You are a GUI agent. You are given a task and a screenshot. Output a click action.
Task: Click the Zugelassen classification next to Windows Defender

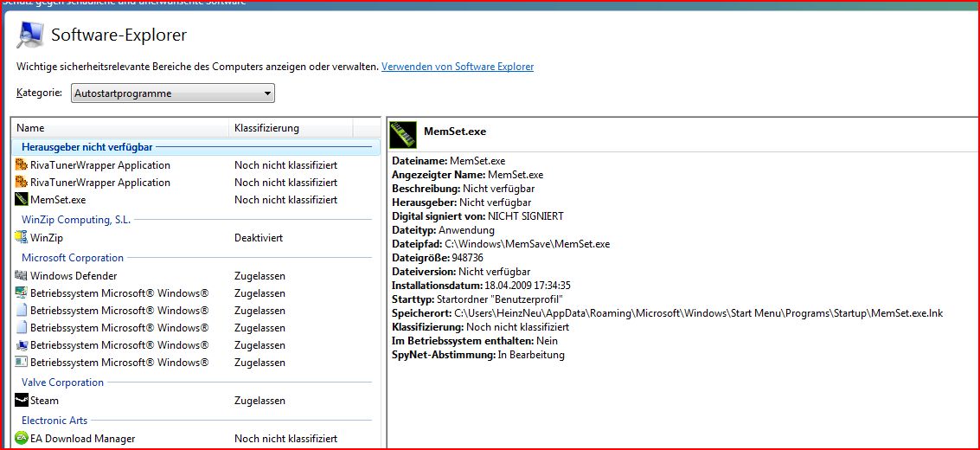pos(260,275)
